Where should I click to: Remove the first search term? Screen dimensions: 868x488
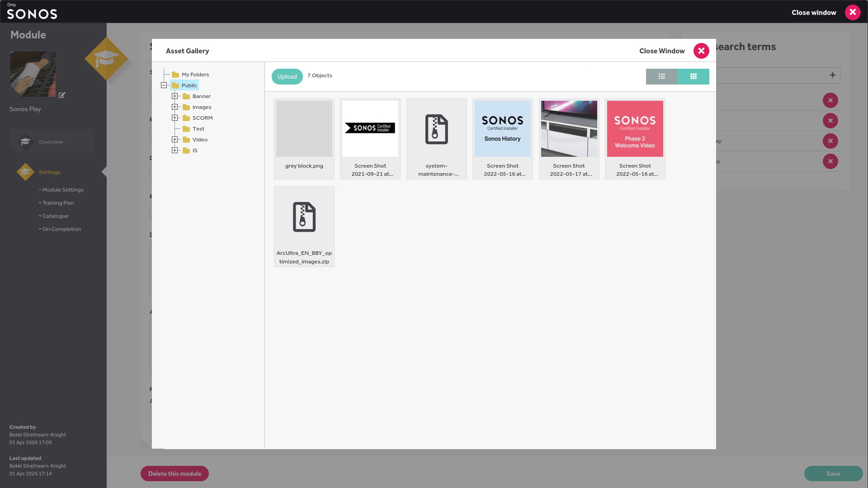830,100
